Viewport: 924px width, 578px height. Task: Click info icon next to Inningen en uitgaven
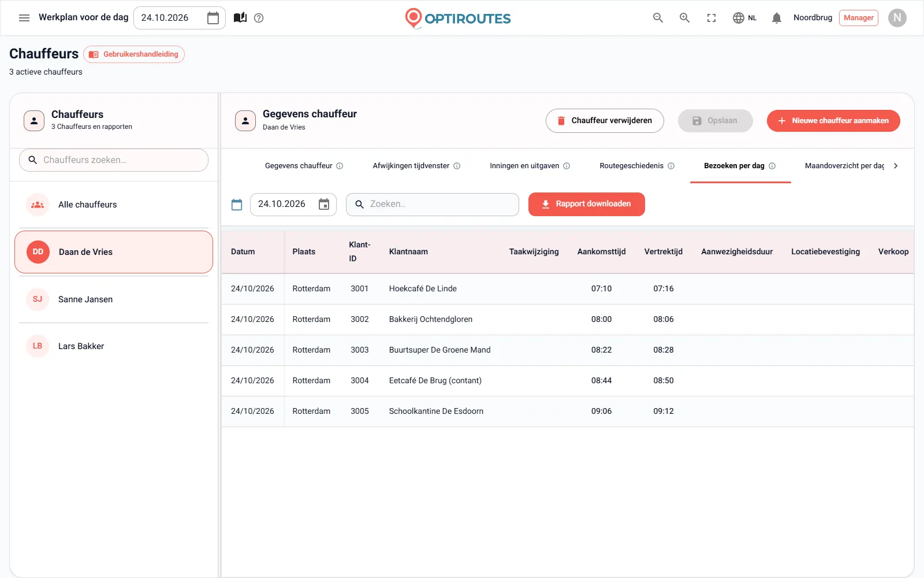click(567, 166)
